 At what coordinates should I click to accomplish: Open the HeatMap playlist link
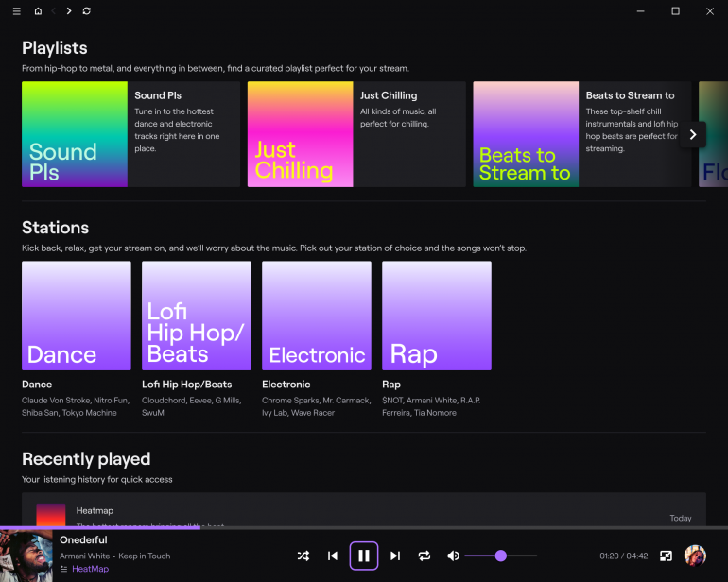tap(90, 570)
